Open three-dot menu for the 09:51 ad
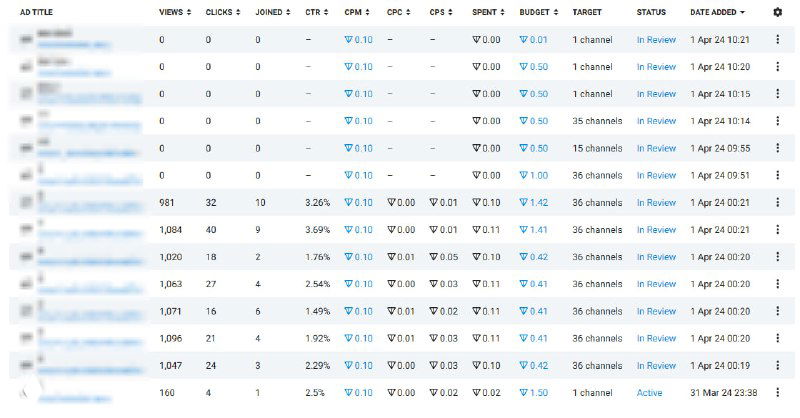The width and height of the screenshot is (800, 418). point(778,175)
